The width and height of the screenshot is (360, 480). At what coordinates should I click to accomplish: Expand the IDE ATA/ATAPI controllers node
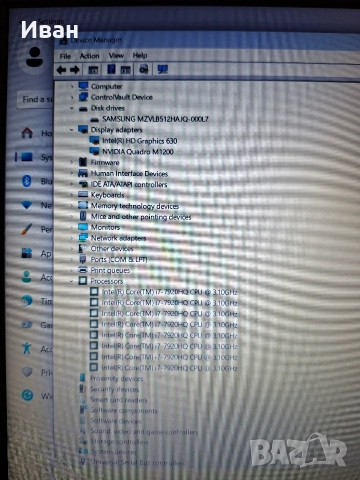click(72, 184)
